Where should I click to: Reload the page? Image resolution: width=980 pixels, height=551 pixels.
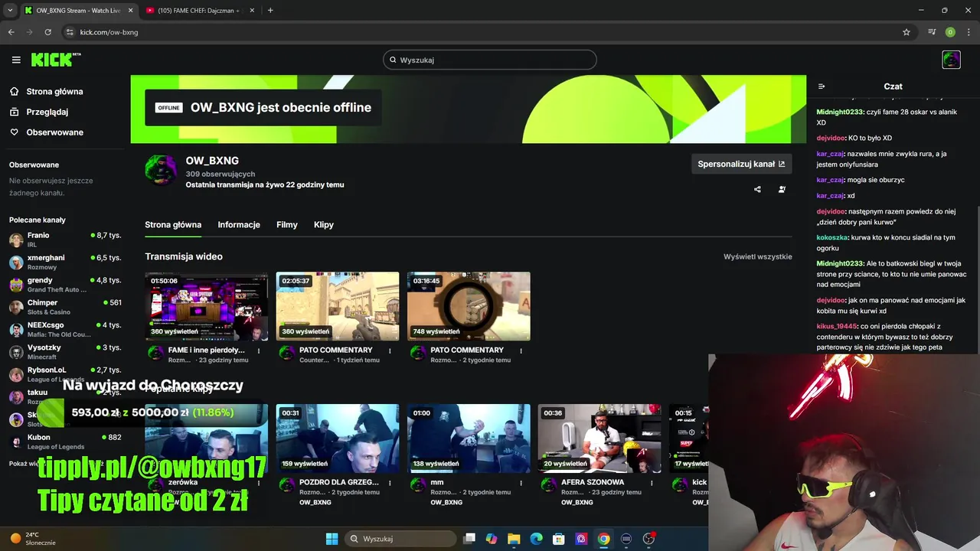[47, 32]
